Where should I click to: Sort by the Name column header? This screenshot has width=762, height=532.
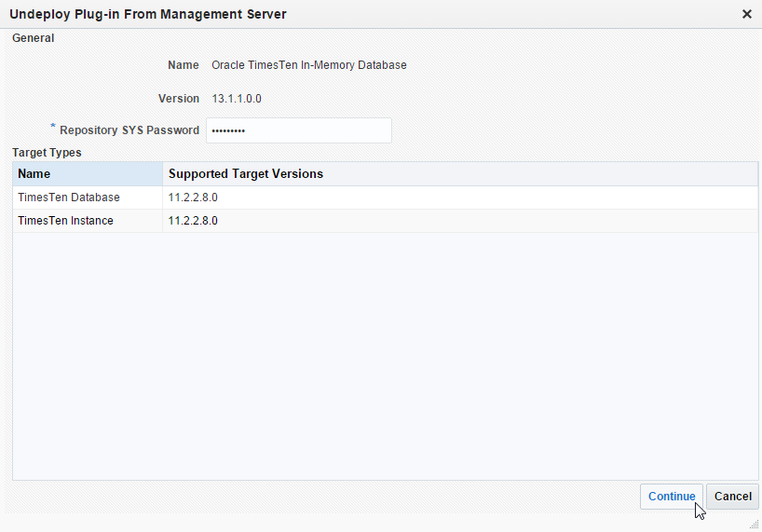click(x=88, y=174)
